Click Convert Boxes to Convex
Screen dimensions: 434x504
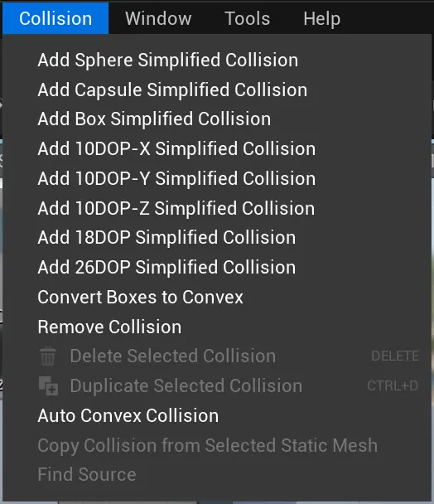pyautogui.click(x=217, y=297)
